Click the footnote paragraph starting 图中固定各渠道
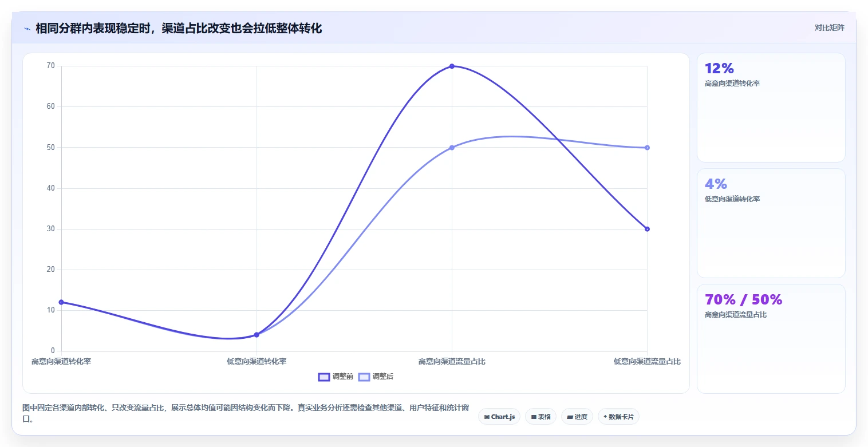The image size is (868, 447). 246,413
